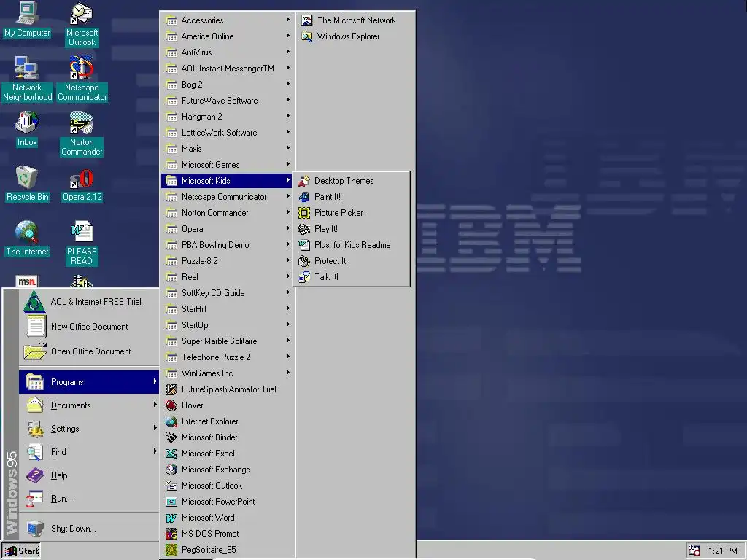Launch The Microsoft Network

click(355, 20)
